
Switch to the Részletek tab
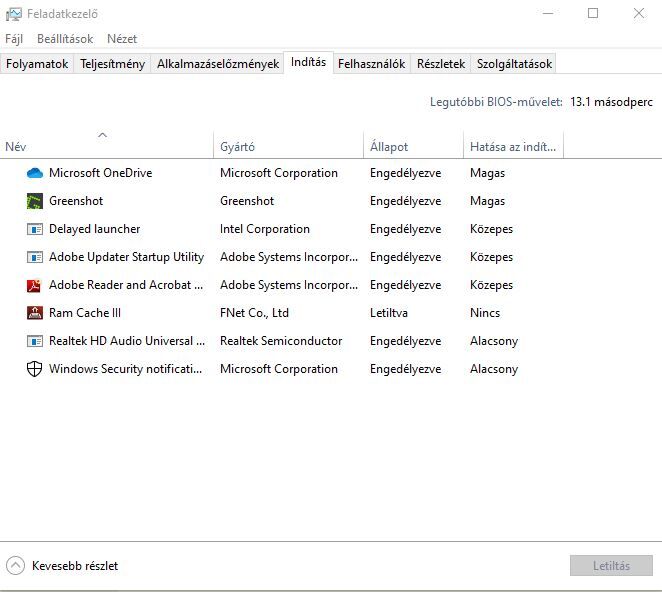tap(441, 64)
